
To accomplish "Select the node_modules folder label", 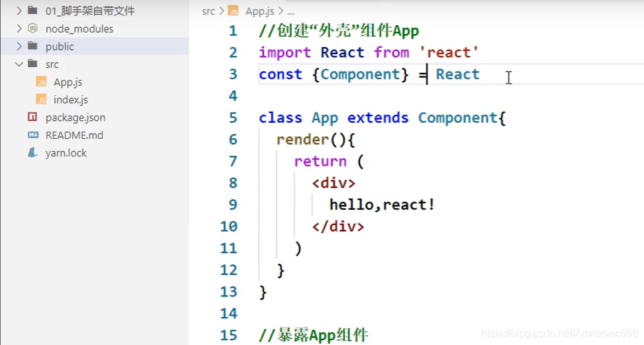I will click(x=80, y=28).
